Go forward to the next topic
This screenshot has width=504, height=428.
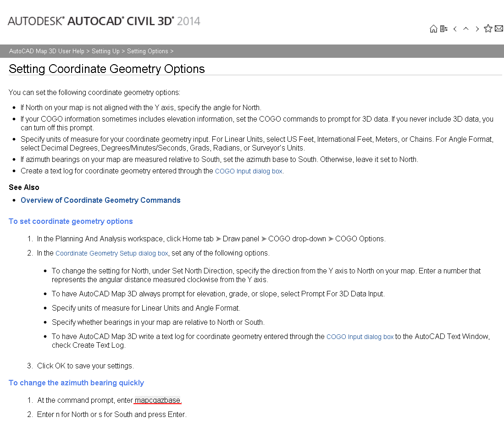pos(477,28)
